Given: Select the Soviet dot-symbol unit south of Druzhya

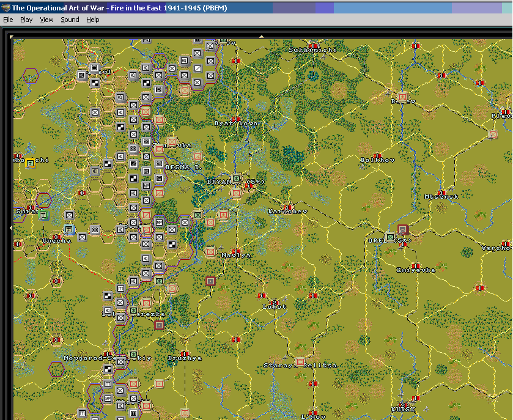Looking at the screenshot, I should pos(159,383).
